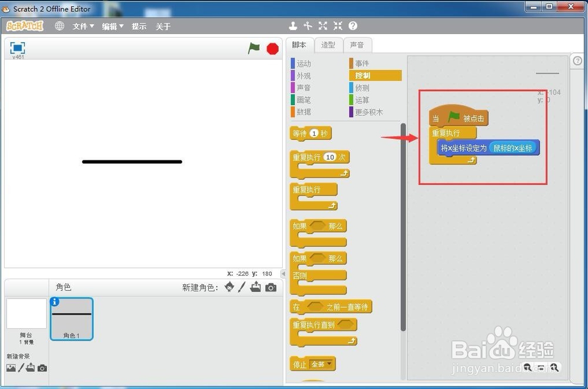Choose new sprite from library

[x=229, y=287]
